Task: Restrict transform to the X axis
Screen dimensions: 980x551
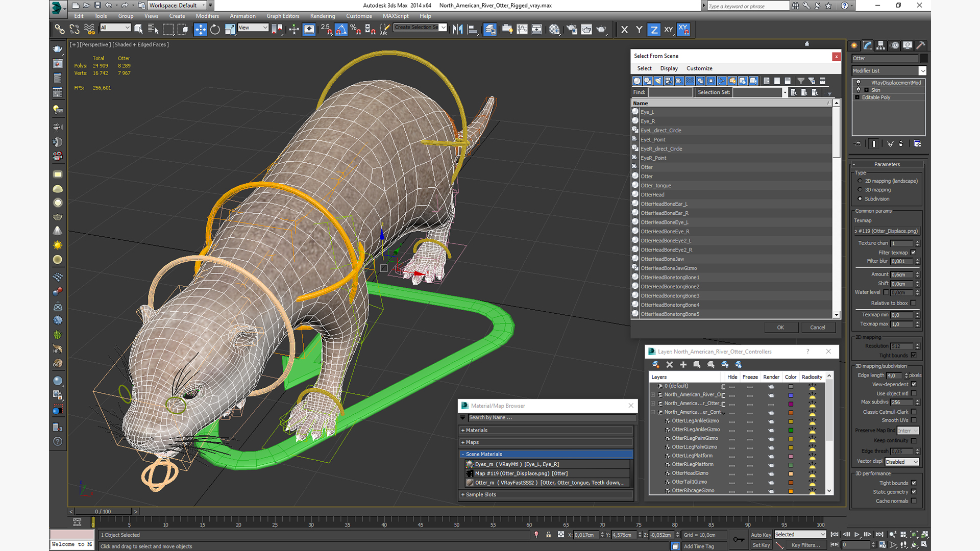Action: pos(624,30)
